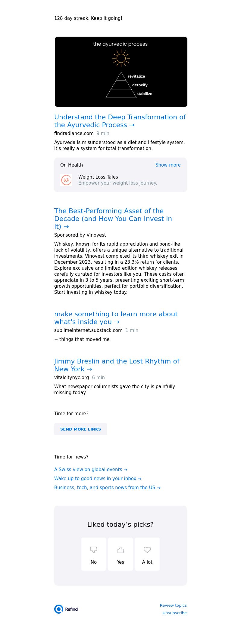The width and height of the screenshot is (241, 644).
Task: Click the thumbs-down No icon
Action: pos(94,550)
